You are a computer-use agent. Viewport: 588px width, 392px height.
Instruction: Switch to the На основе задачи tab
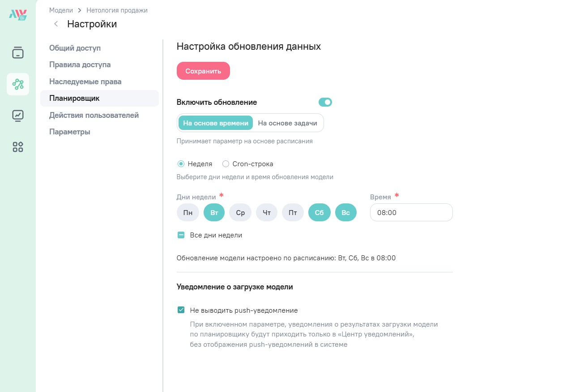pos(287,123)
